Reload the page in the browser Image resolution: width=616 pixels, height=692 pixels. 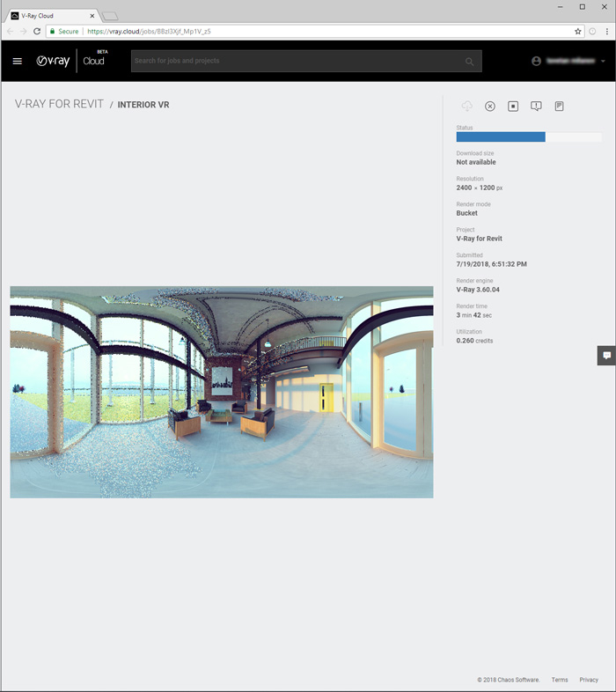click(37, 31)
